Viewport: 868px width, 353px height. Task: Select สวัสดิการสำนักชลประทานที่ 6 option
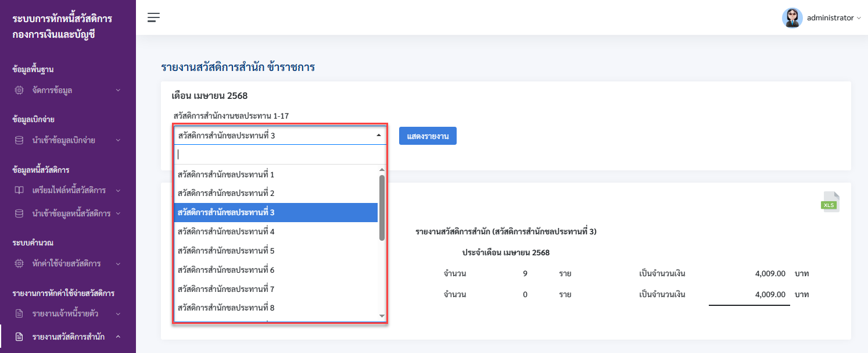[276, 270]
